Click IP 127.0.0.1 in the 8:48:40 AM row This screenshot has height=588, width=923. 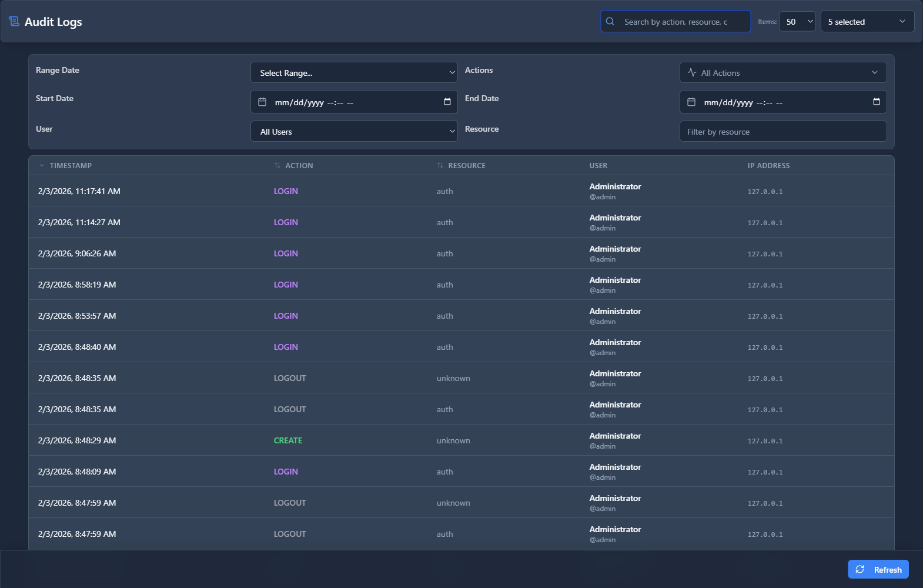pyautogui.click(x=765, y=348)
